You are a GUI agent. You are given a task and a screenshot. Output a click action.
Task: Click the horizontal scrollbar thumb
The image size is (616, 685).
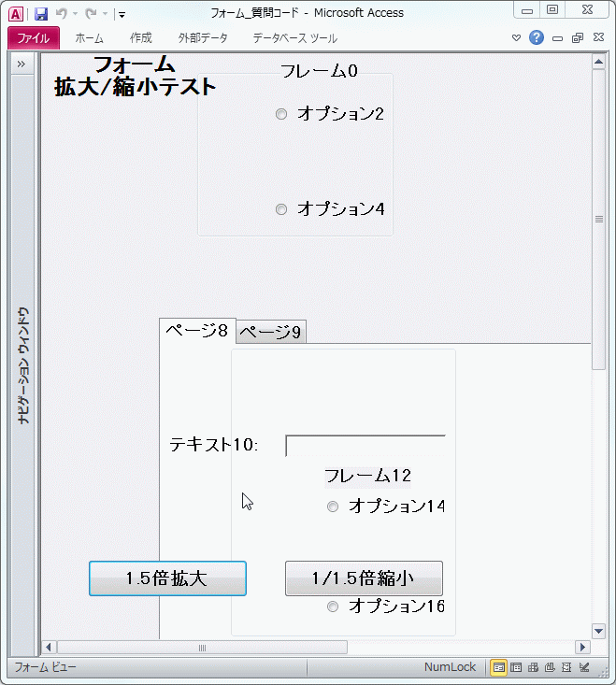pyautogui.click(x=202, y=648)
